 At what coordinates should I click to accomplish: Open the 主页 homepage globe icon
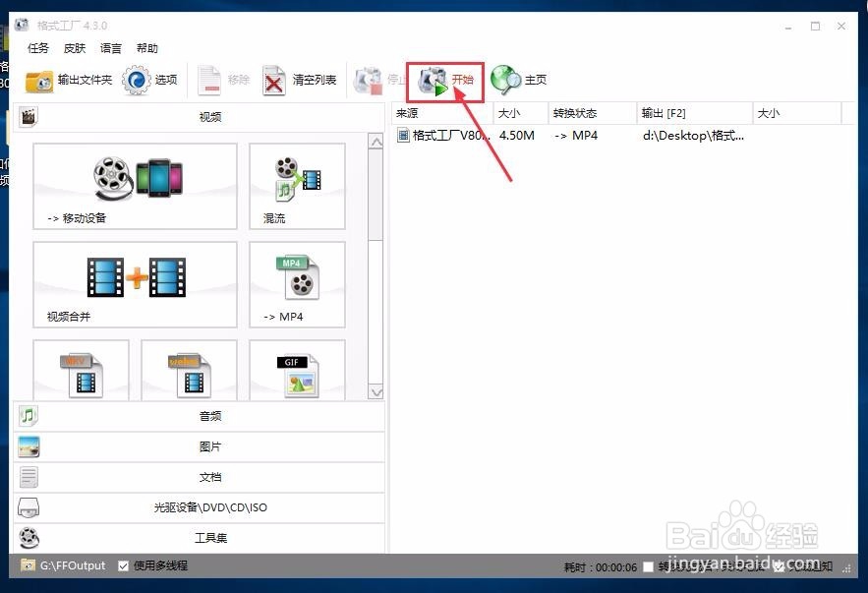(x=505, y=81)
